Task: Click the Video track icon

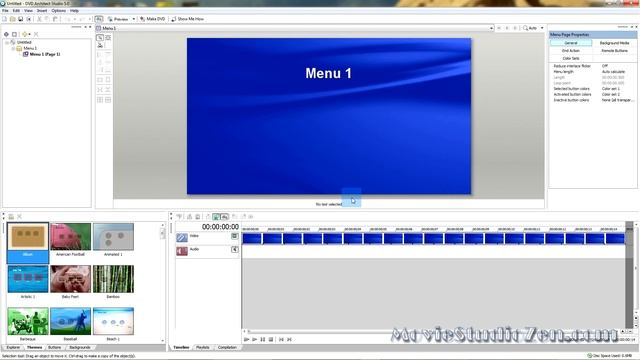Action: (x=182, y=238)
